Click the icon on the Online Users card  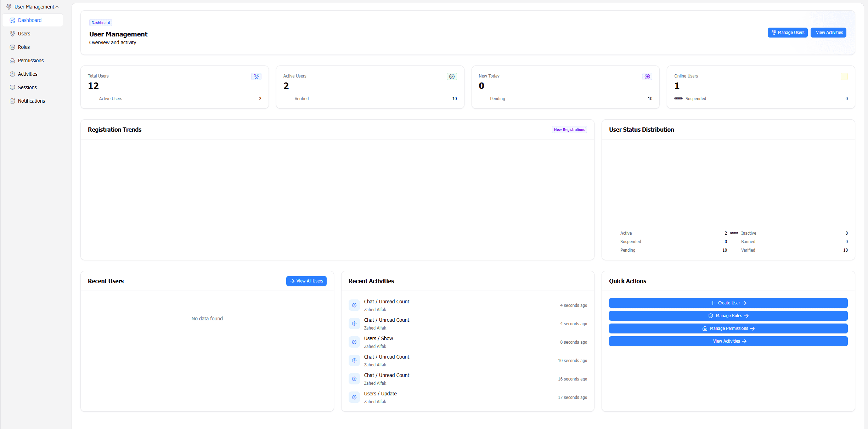(844, 76)
